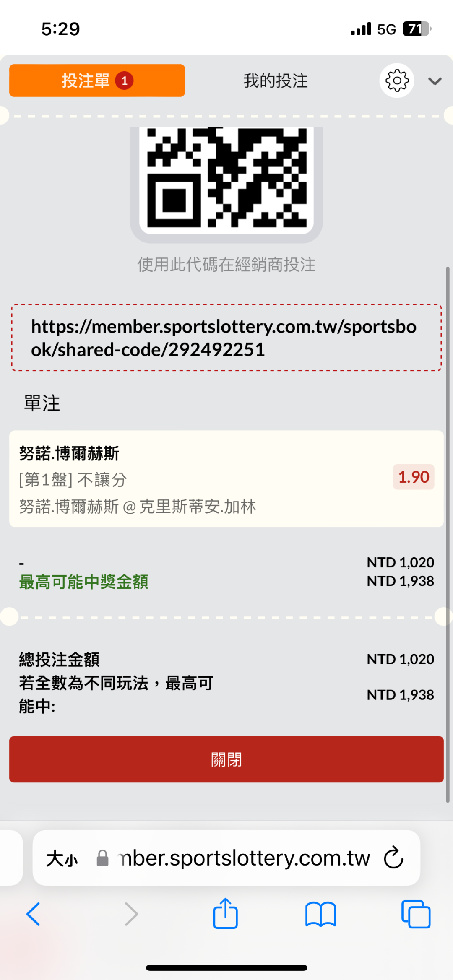Select the 1.90 odds badge
Screen dimensions: 453x980
414,477
